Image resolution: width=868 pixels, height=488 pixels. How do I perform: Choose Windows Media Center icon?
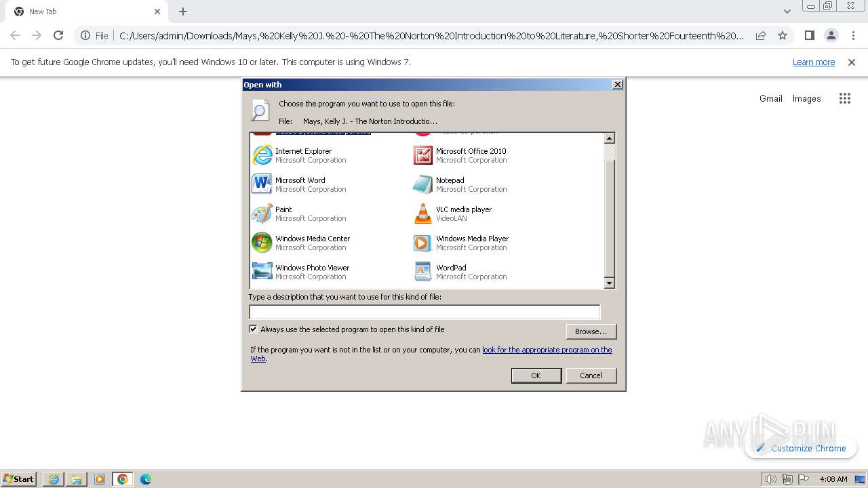click(262, 243)
